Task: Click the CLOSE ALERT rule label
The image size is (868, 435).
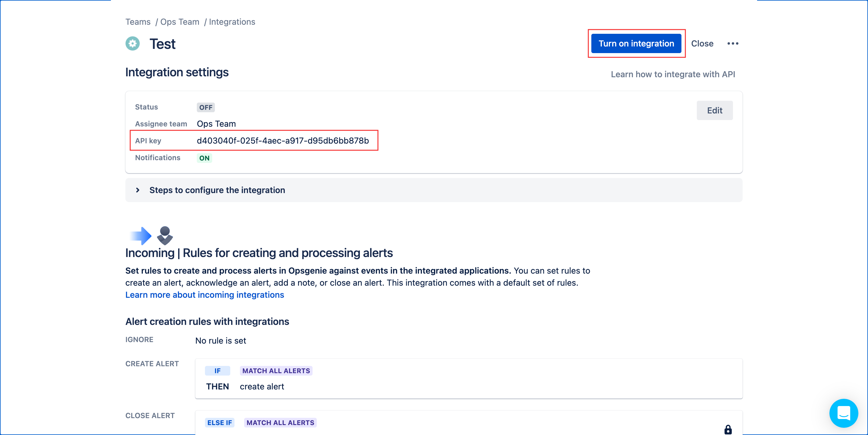Action: (150, 416)
